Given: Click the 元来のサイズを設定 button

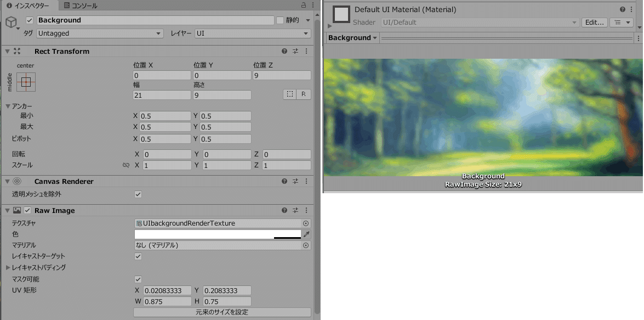Looking at the screenshot, I should coord(222,312).
